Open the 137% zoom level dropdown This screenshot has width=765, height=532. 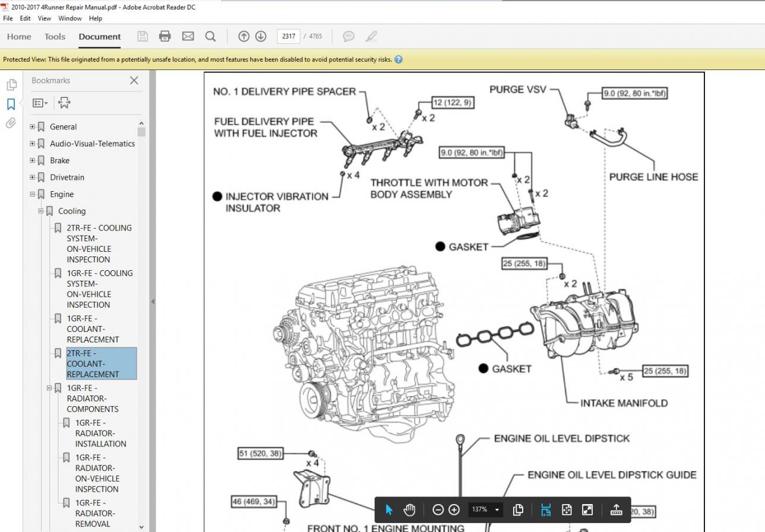point(485,509)
